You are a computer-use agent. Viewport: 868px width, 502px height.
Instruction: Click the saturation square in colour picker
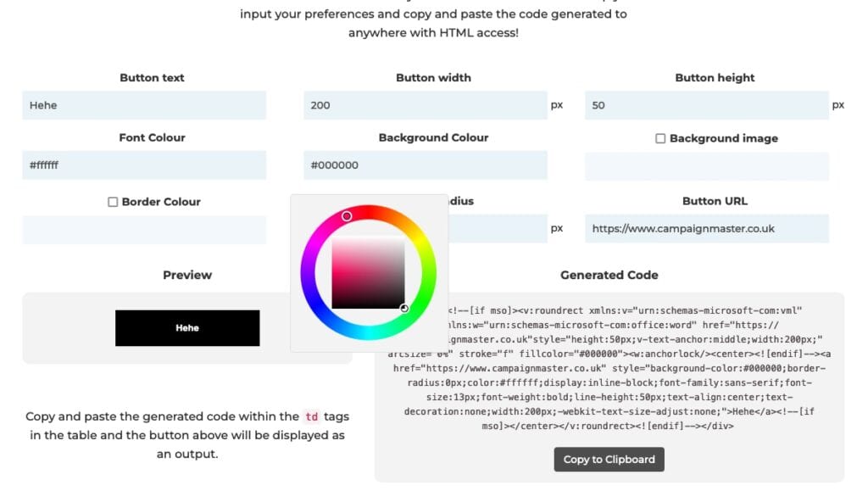point(368,272)
